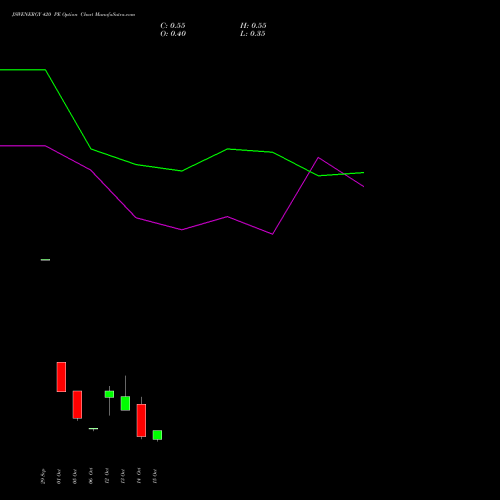Select the 03 Oct date label
The image size is (500, 500).
coord(75,476)
